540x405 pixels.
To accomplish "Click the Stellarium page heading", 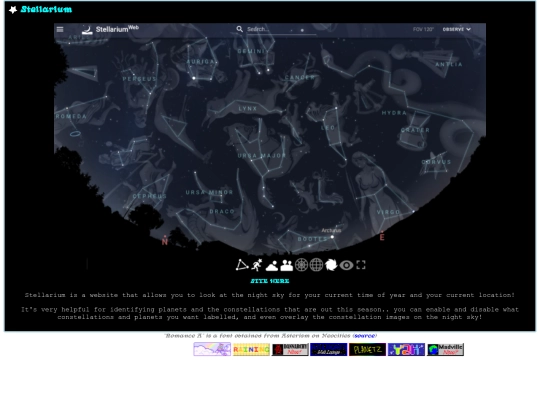I will pyautogui.click(x=46, y=9).
